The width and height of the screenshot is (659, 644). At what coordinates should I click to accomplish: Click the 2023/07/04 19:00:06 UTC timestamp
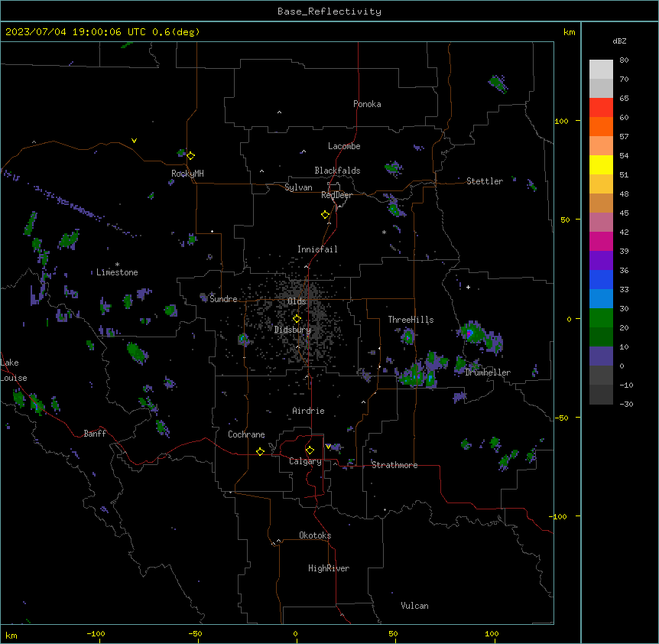(102, 32)
